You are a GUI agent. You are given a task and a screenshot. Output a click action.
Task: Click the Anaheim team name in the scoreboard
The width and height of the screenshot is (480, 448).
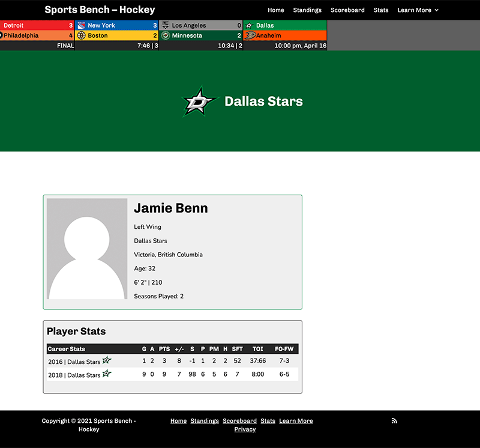click(268, 35)
